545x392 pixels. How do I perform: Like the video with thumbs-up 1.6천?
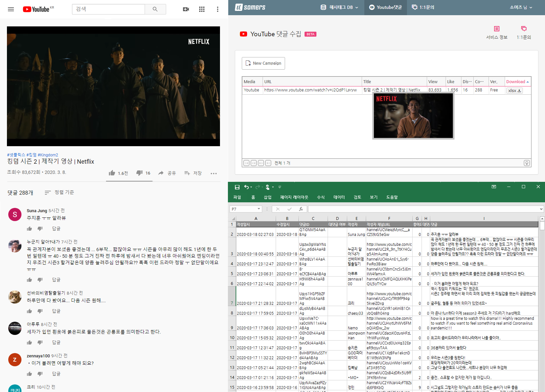(118, 173)
